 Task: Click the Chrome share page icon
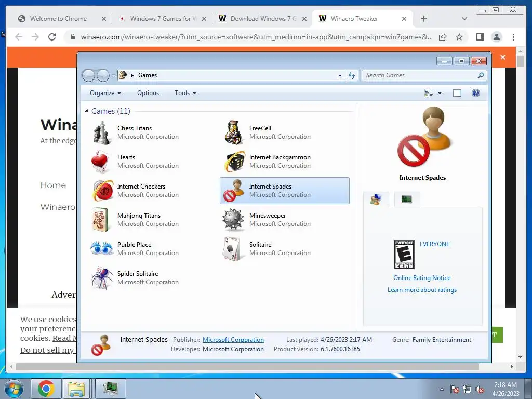[443, 37]
